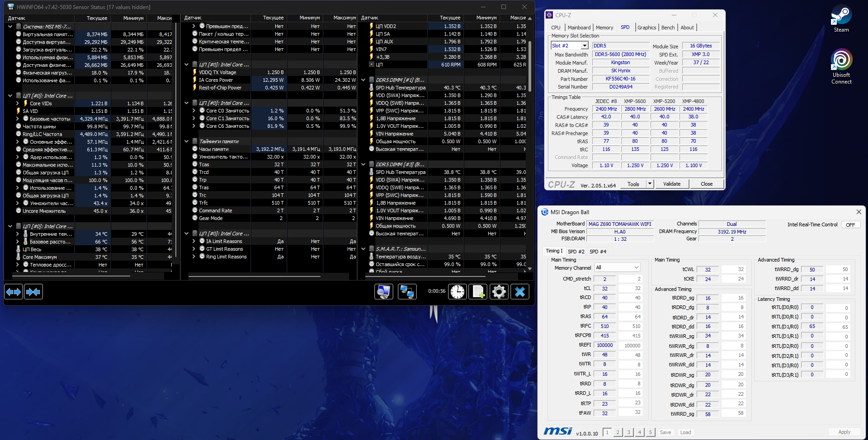Click lightning icon beside ЦП AUX
This screenshot has height=440, width=868.
pyautogui.click(x=372, y=42)
